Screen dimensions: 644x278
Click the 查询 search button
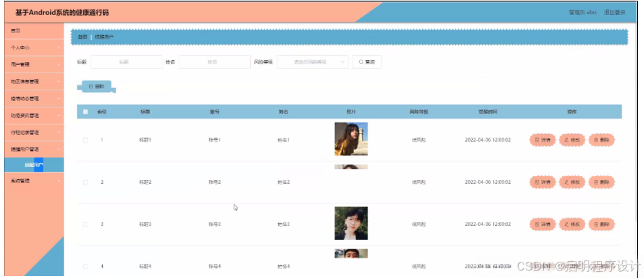tap(367, 62)
